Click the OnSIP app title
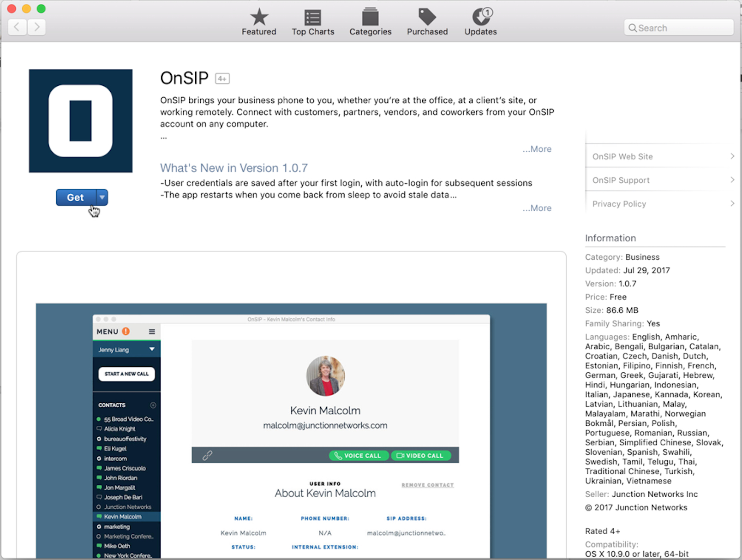Image resolution: width=742 pixels, height=560 pixels. [x=185, y=78]
